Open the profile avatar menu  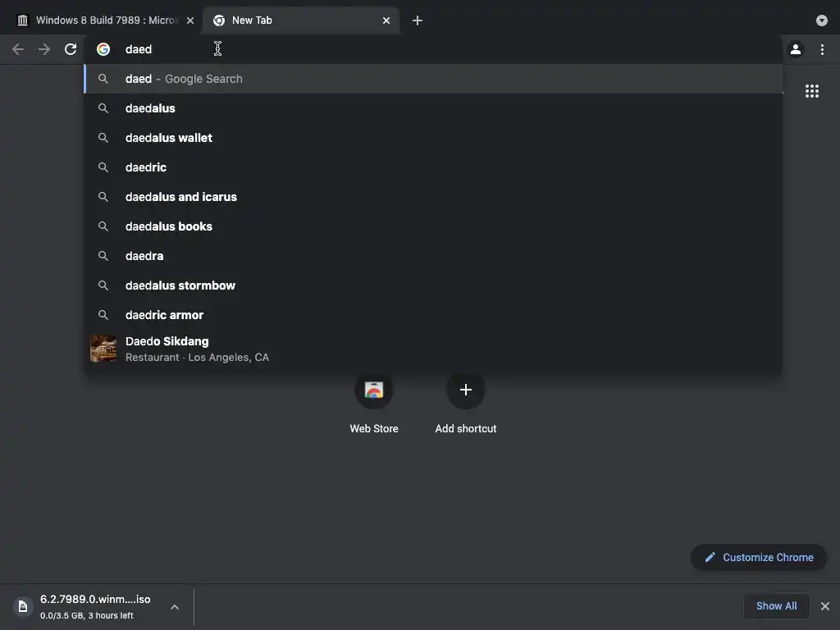pyautogui.click(x=796, y=49)
